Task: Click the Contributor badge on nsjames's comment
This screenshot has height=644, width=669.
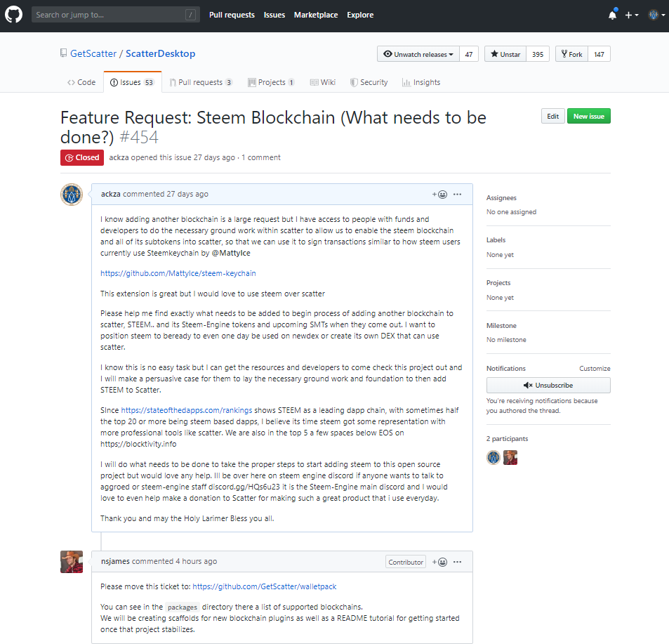Action: [406, 562]
